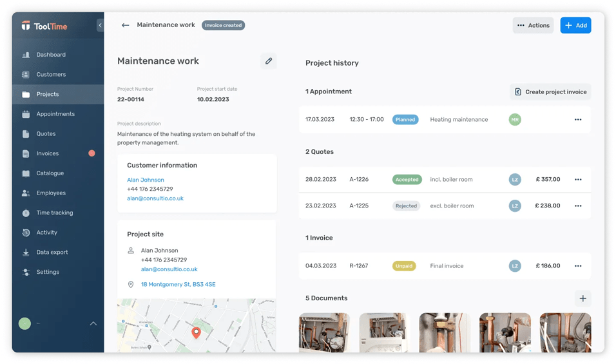Click Create project invoice button
Viewport: 616px width, 364px height.
tap(550, 92)
